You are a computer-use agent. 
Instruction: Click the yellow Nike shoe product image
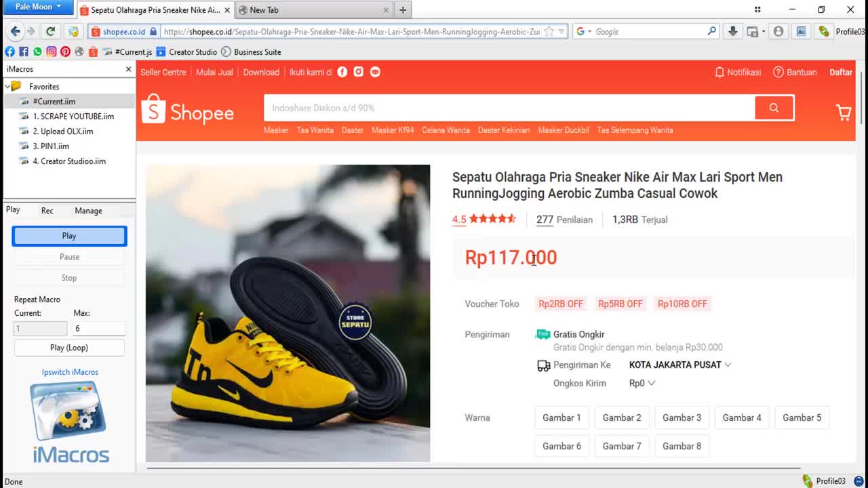(288, 313)
